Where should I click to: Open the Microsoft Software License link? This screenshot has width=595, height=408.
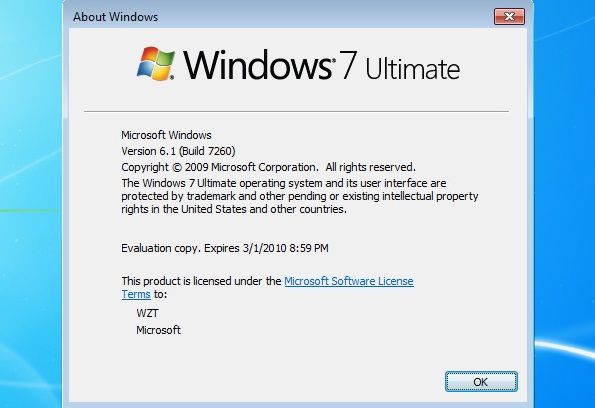pos(349,281)
